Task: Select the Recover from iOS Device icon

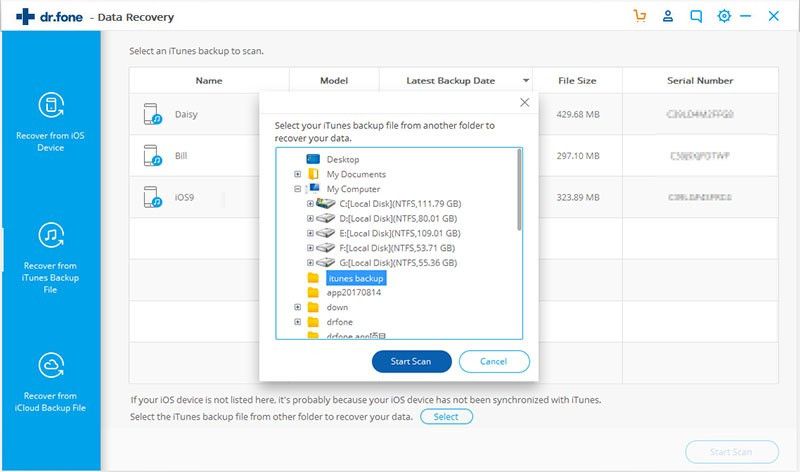Action: (x=51, y=105)
